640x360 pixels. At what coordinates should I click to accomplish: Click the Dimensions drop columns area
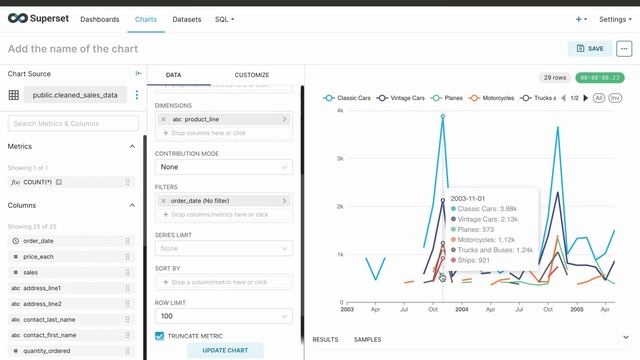click(224, 133)
